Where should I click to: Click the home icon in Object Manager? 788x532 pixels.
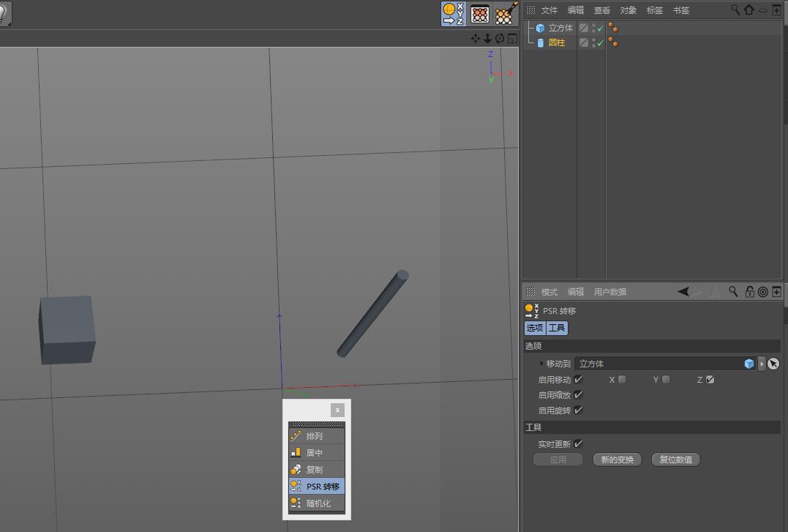(748, 10)
